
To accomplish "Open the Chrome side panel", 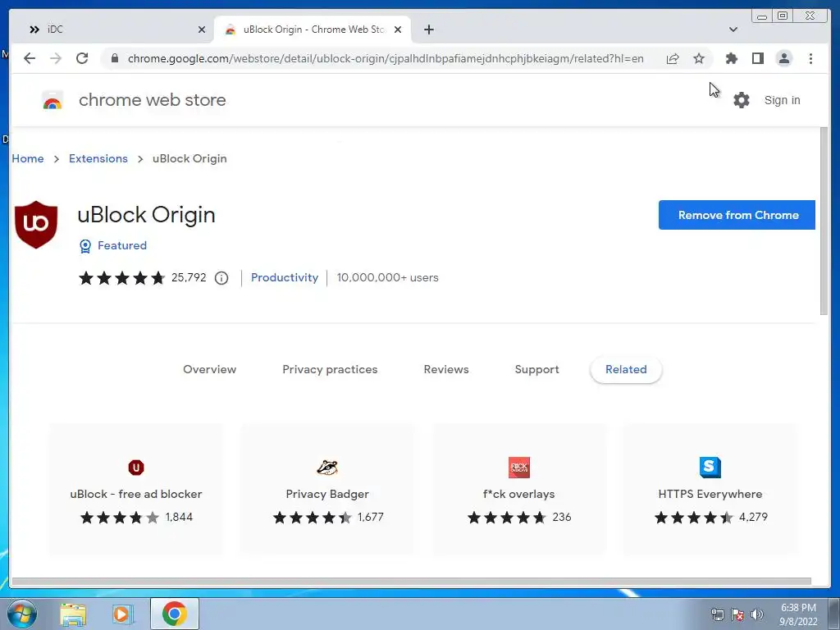I will pyautogui.click(x=757, y=58).
